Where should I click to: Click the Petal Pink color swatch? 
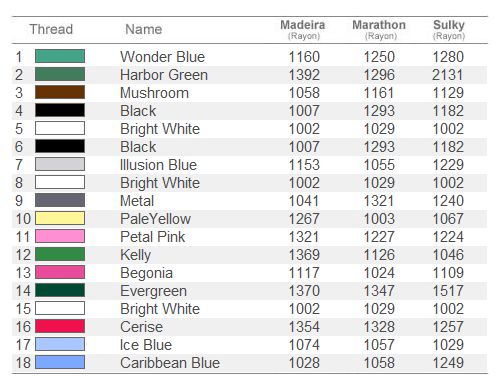tap(60, 236)
